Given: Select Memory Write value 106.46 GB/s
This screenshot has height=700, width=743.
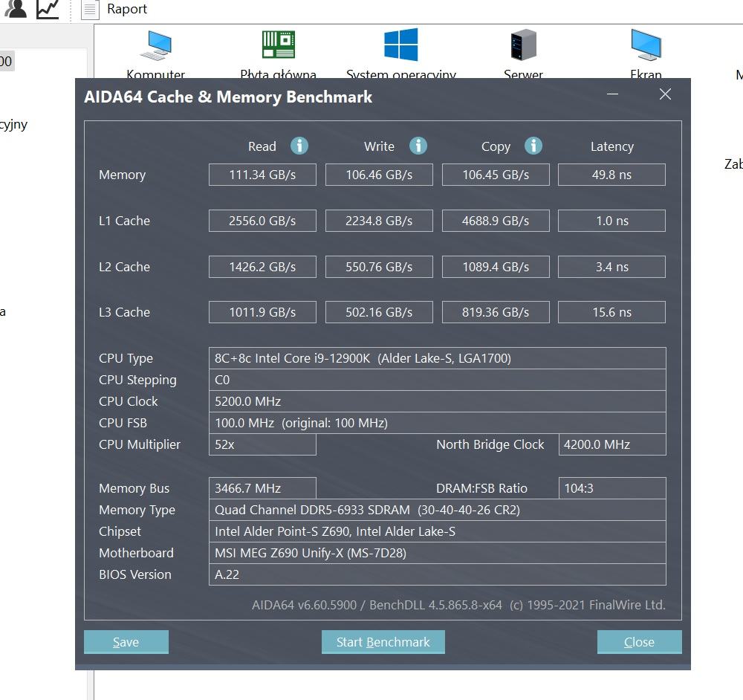Looking at the screenshot, I should [x=379, y=175].
